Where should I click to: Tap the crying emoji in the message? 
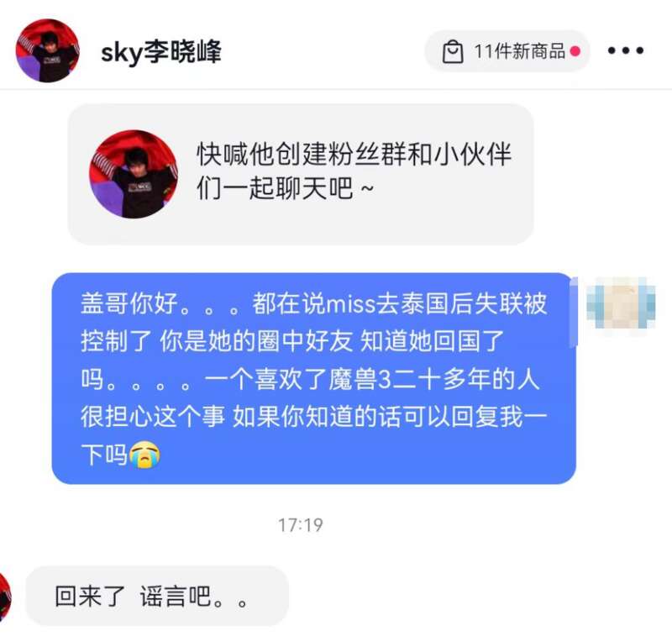144,455
